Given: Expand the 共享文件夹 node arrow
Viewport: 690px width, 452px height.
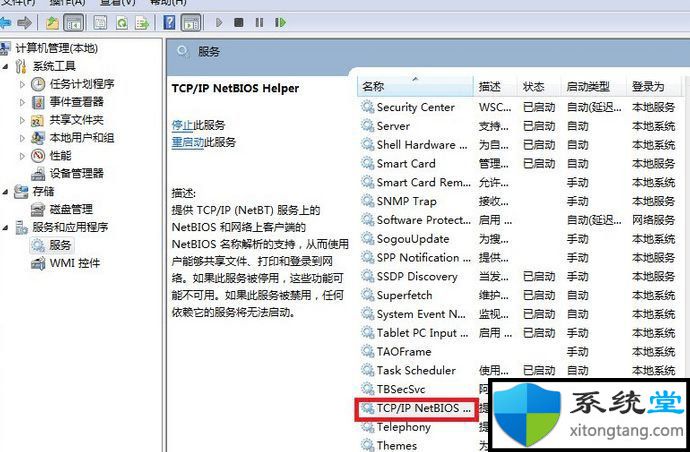Looking at the screenshot, I should (x=22, y=120).
